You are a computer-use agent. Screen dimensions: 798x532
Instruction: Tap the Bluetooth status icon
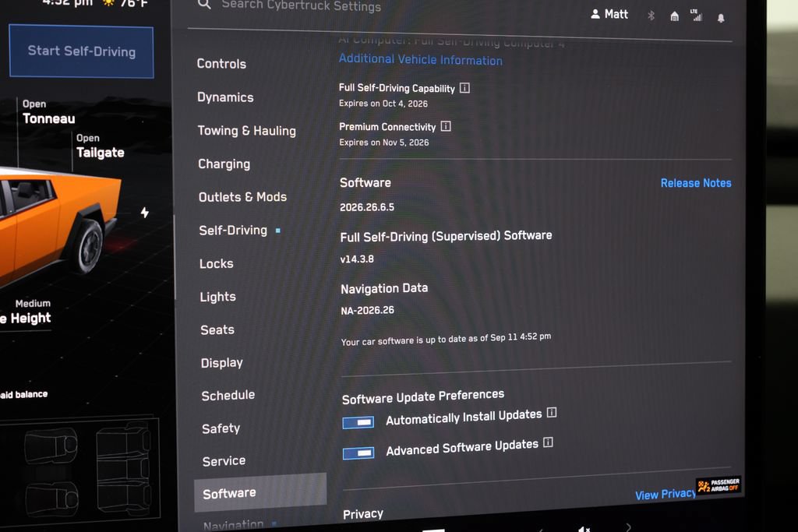[x=651, y=16]
